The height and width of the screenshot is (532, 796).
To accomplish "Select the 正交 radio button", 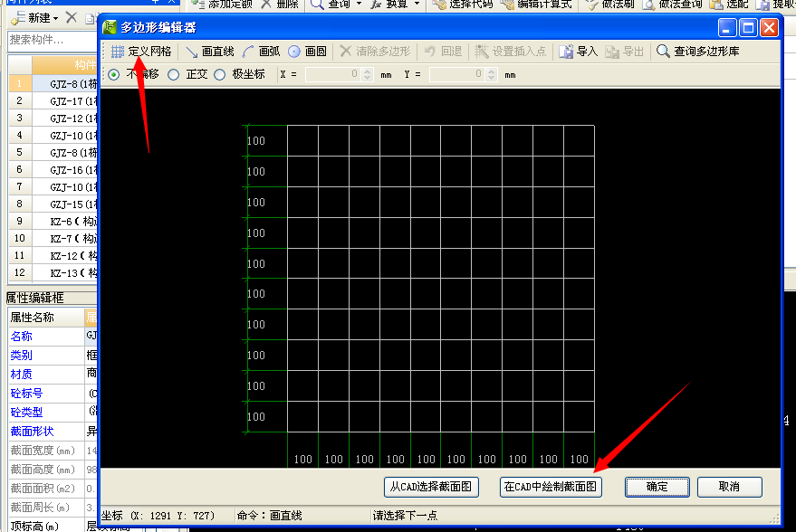I will pyautogui.click(x=174, y=74).
